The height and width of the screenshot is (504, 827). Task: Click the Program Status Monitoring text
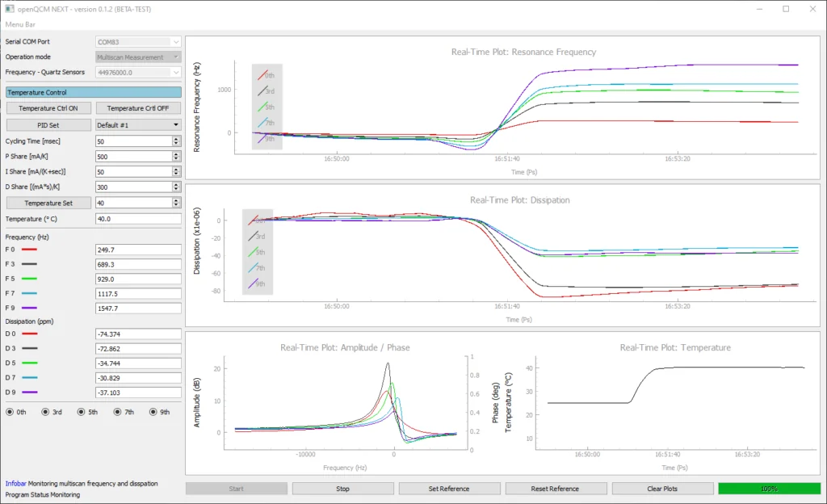43,494
